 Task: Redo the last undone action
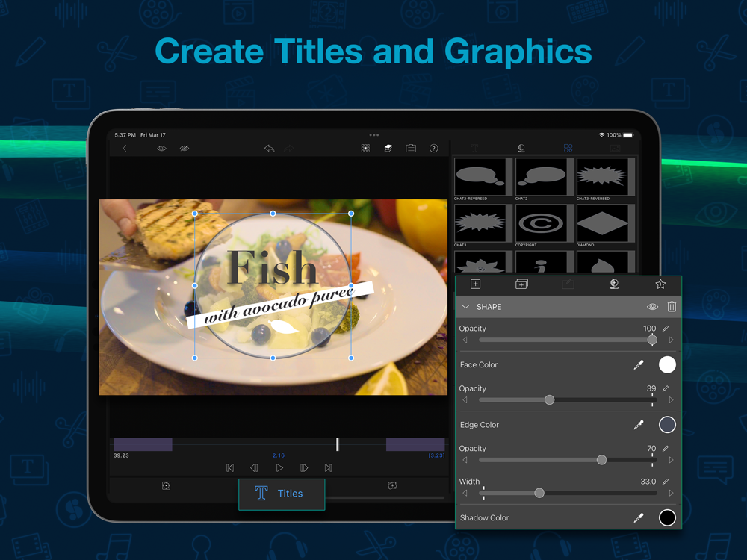click(288, 149)
